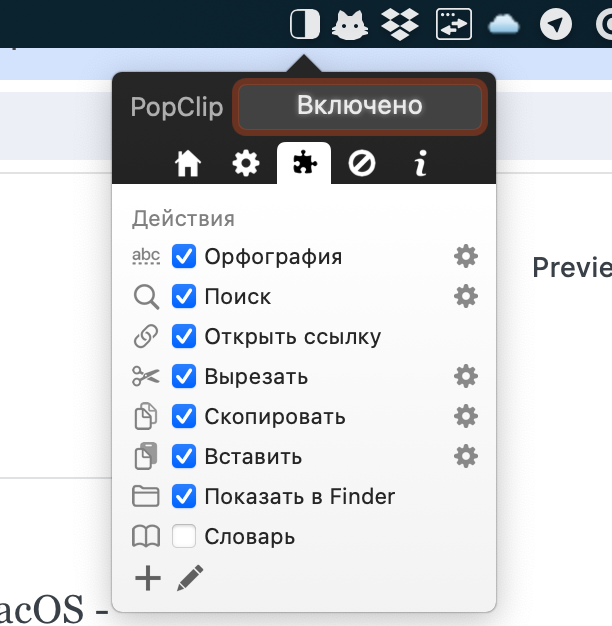This screenshot has height=626, width=612.
Task: Click the Вставить label
Action: click(x=253, y=456)
